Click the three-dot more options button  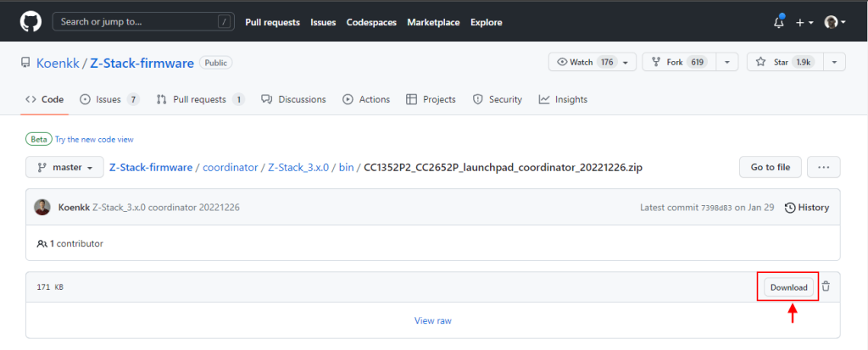[823, 168]
